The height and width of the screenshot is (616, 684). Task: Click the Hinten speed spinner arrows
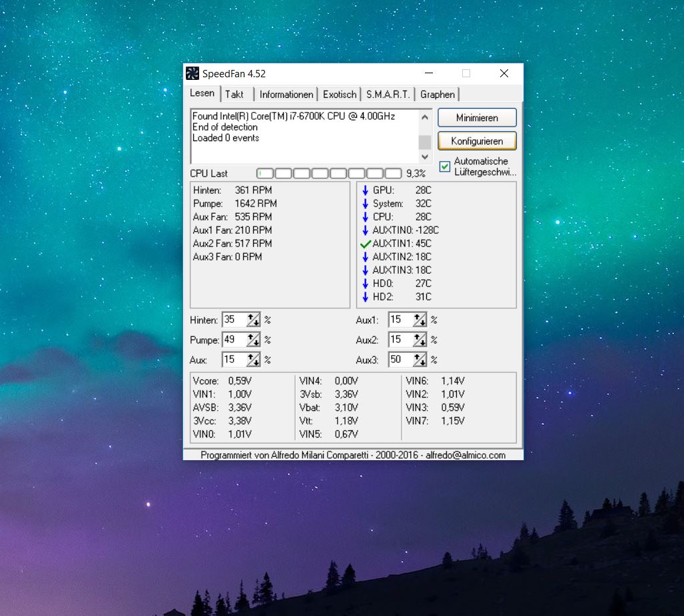[253, 320]
